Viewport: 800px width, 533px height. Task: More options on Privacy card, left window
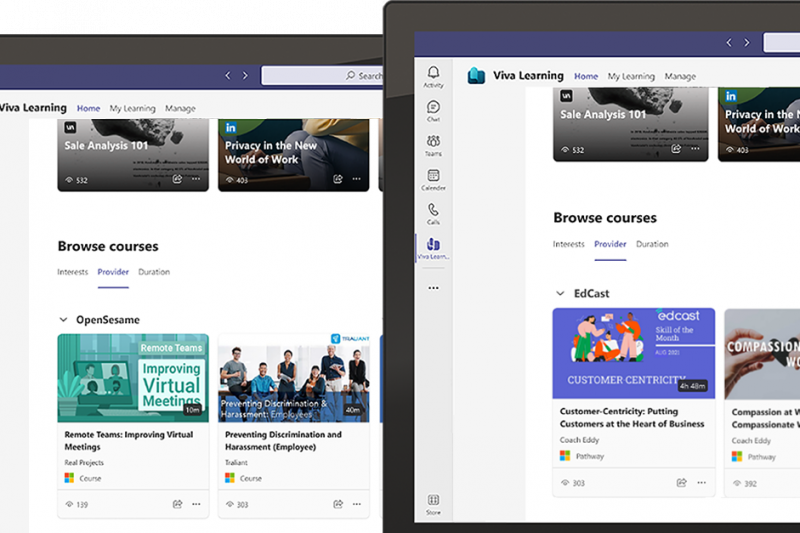[357, 179]
